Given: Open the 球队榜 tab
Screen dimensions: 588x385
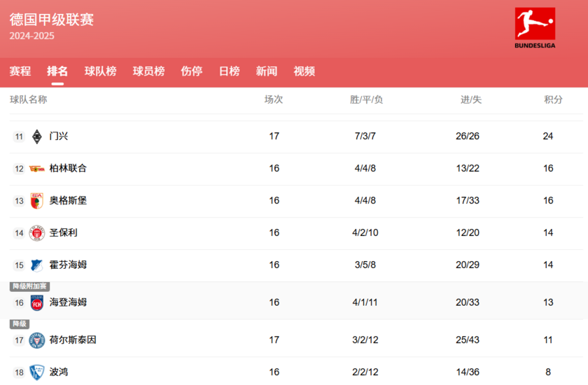Looking at the screenshot, I should pos(100,71).
